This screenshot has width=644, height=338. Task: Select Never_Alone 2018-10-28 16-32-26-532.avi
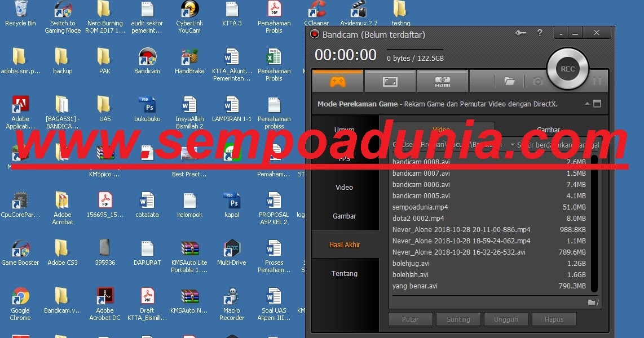click(489, 252)
